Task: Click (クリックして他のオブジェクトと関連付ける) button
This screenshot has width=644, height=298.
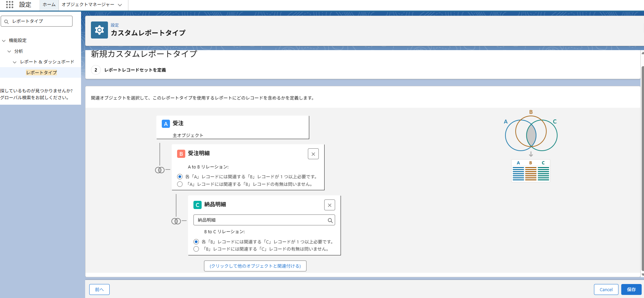Action: pyautogui.click(x=255, y=266)
